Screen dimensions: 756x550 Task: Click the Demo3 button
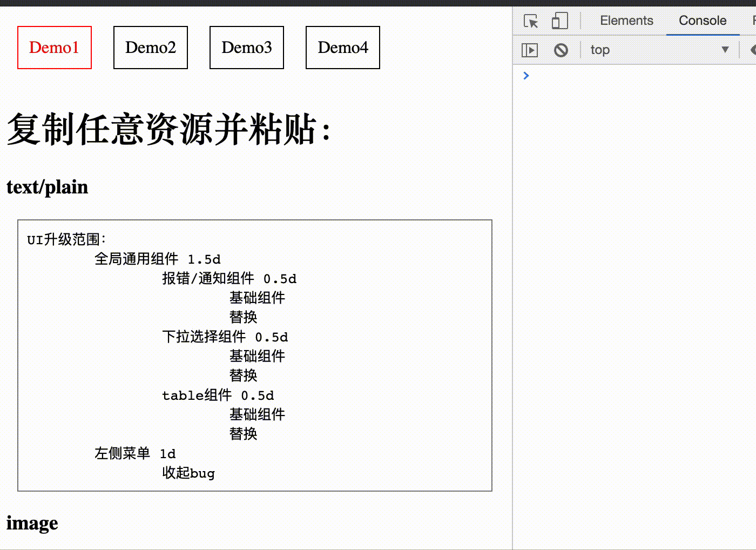[246, 48]
